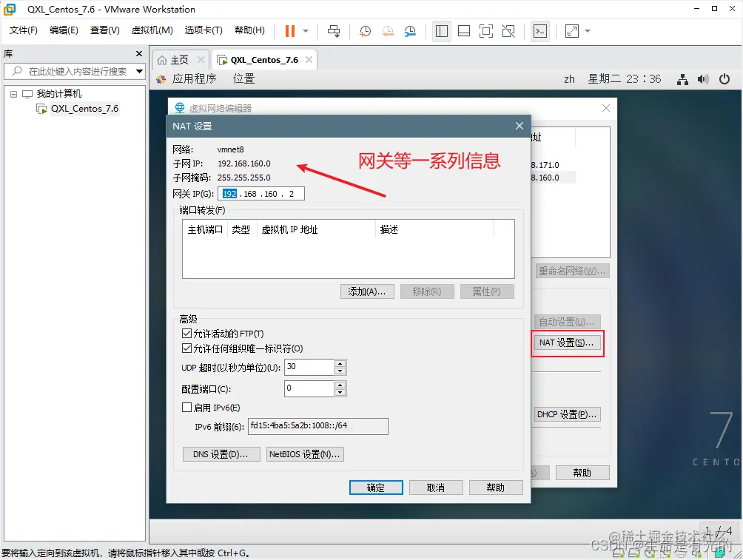The height and width of the screenshot is (560, 743).
Task: Click 确定 to confirm NAT settings
Action: coord(375,487)
